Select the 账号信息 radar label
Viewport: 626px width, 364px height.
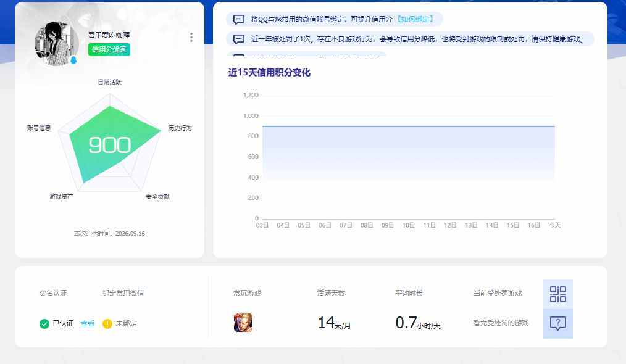[39, 128]
